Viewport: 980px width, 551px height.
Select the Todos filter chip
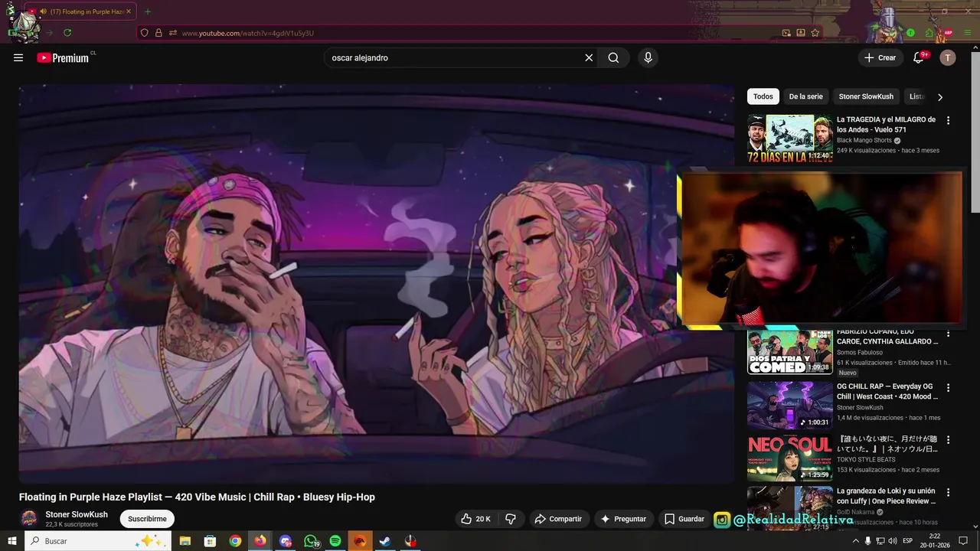click(763, 96)
